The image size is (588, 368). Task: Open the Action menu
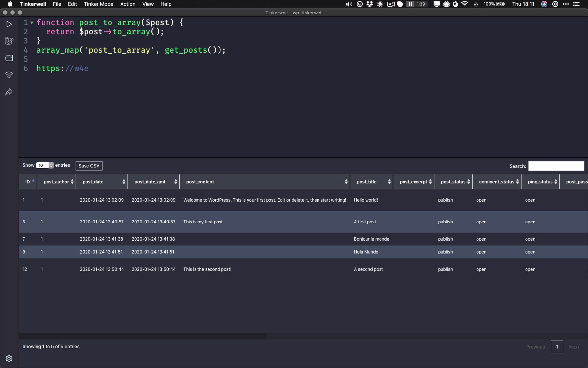[x=128, y=4]
